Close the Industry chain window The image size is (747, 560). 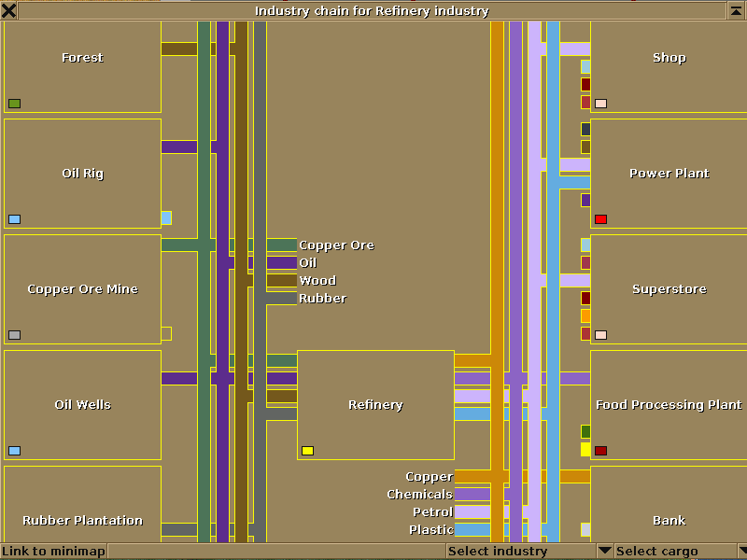[8, 10]
